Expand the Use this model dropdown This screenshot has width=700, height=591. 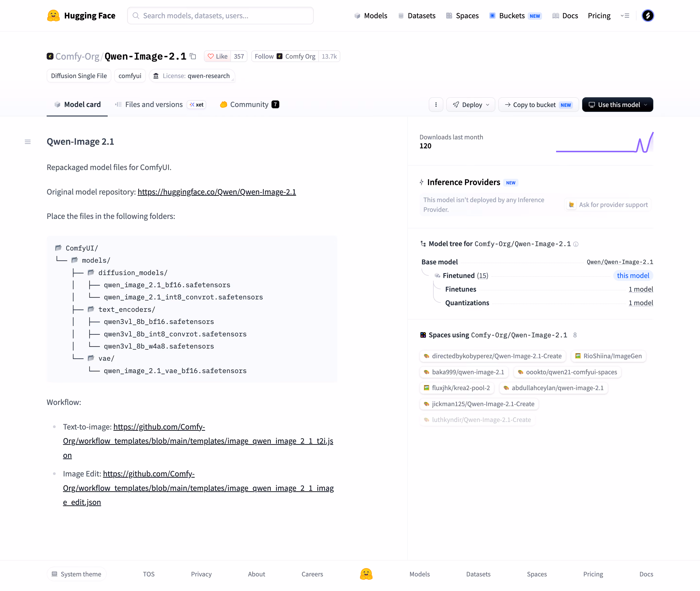point(618,105)
